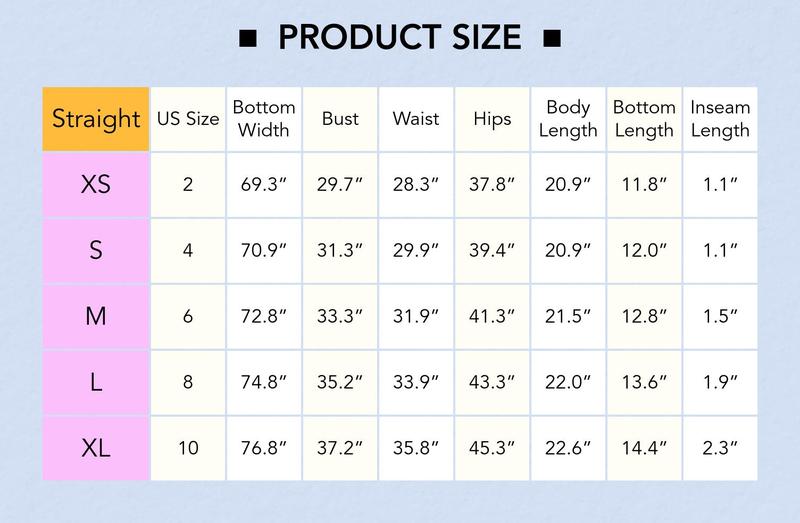Select the 33.3″ bust value for M

coord(340,316)
